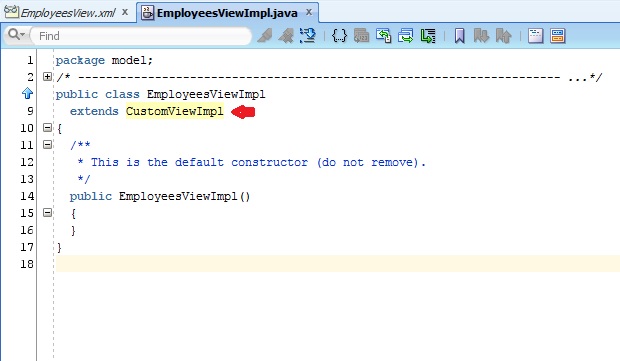Go to previous bookmark icon
The image size is (620, 361).
click(503, 36)
